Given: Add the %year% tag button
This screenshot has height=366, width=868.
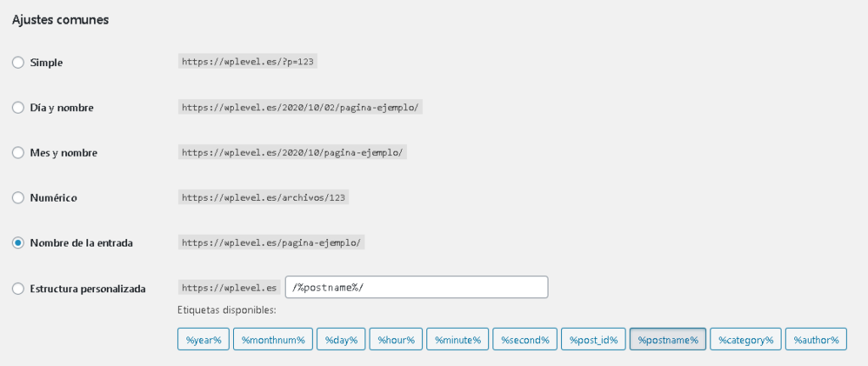Looking at the screenshot, I should (x=203, y=340).
